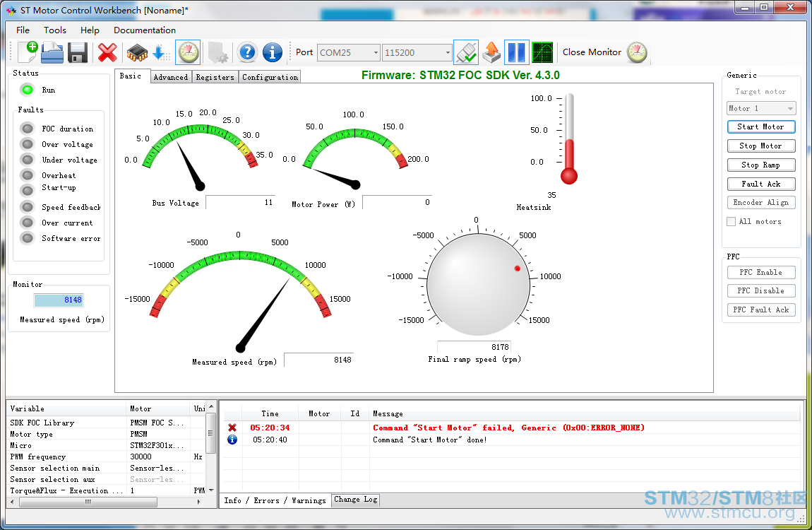
Task: Click the blue pause bars icon
Action: click(x=517, y=52)
